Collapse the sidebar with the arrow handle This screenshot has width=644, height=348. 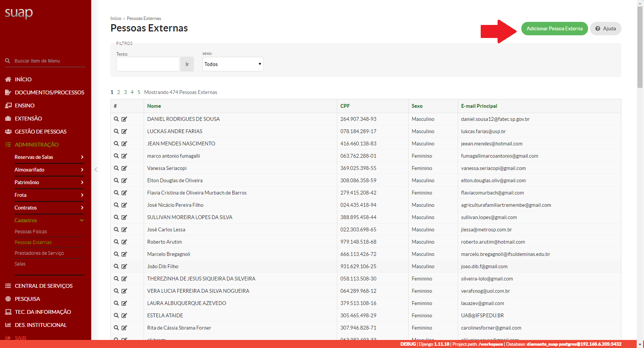[96, 170]
